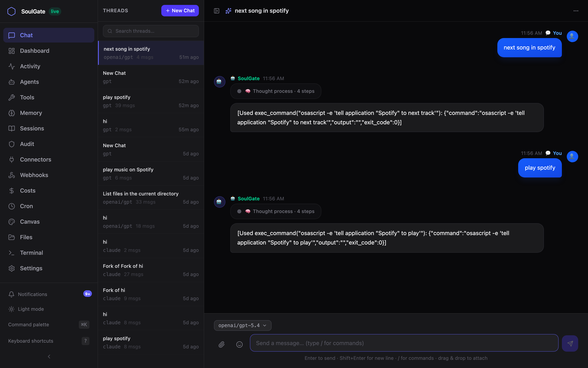Expand second Thought process under play spotify
Viewport: 588px width, 368px height.
point(276,212)
